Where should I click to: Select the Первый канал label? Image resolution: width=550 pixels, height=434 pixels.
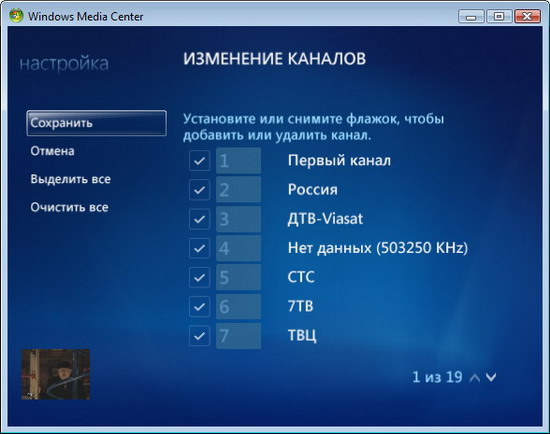(x=339, y=161)
